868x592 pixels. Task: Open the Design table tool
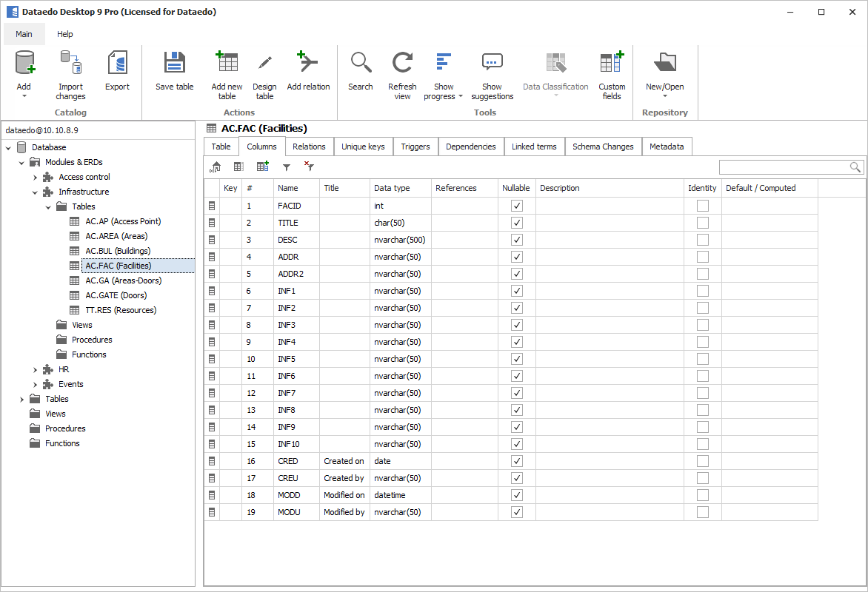264,70
